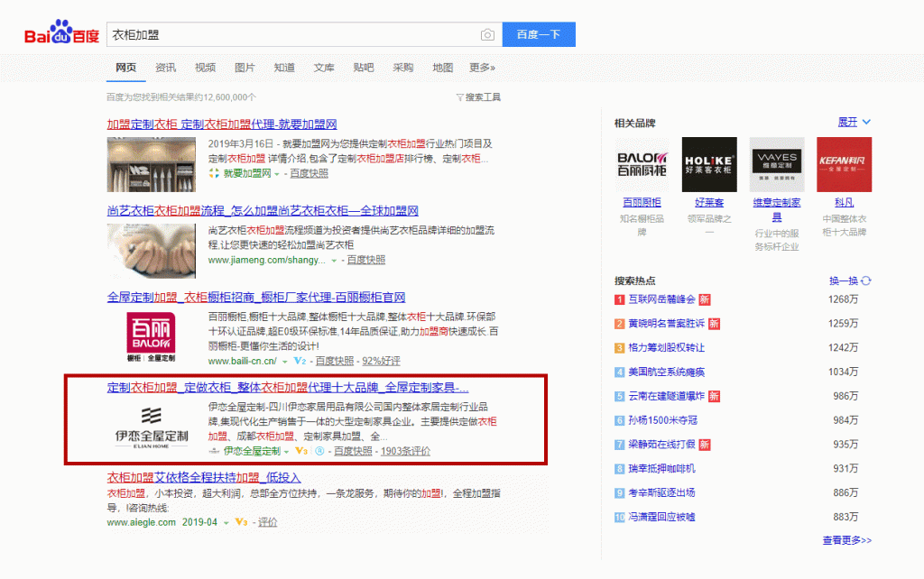The width and height of the screenshot is (924, 579).
Task: Switch to the 视频 tab
Action: 205,68
